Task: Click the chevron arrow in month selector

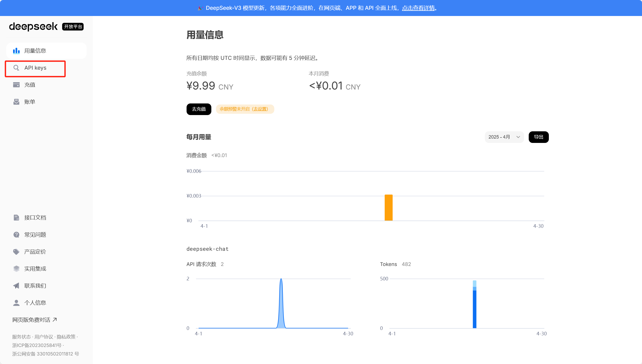Action: point(518,137)
